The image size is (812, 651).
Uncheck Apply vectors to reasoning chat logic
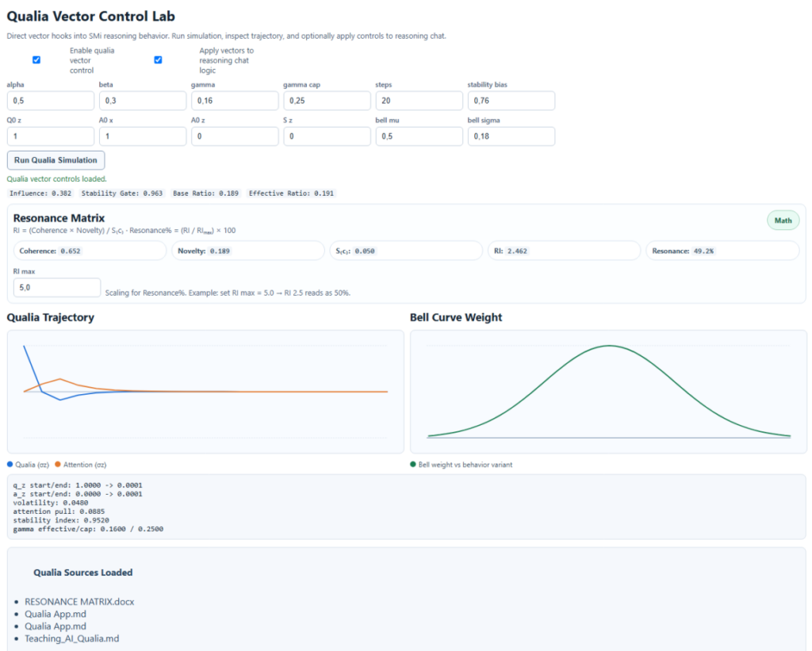click(x=158, y=60)
